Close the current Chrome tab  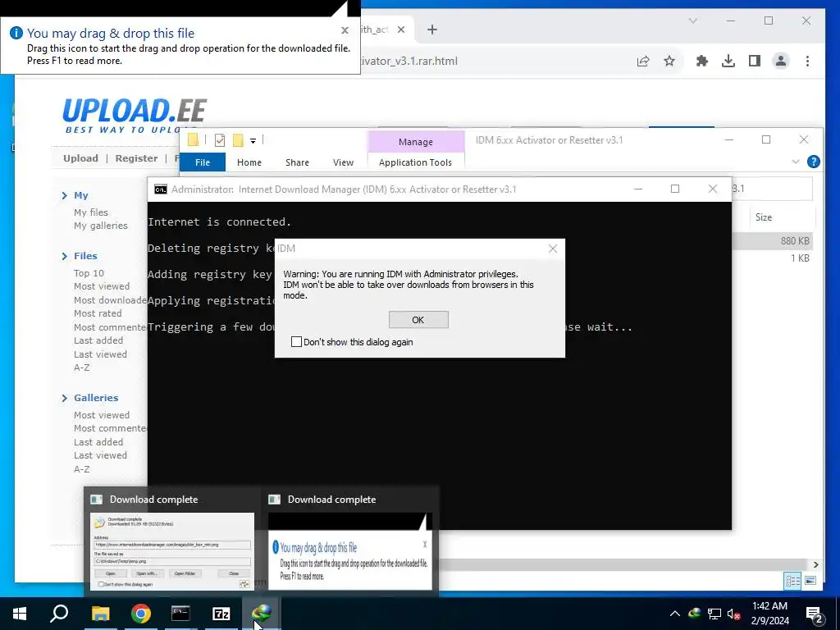(400, 30)
